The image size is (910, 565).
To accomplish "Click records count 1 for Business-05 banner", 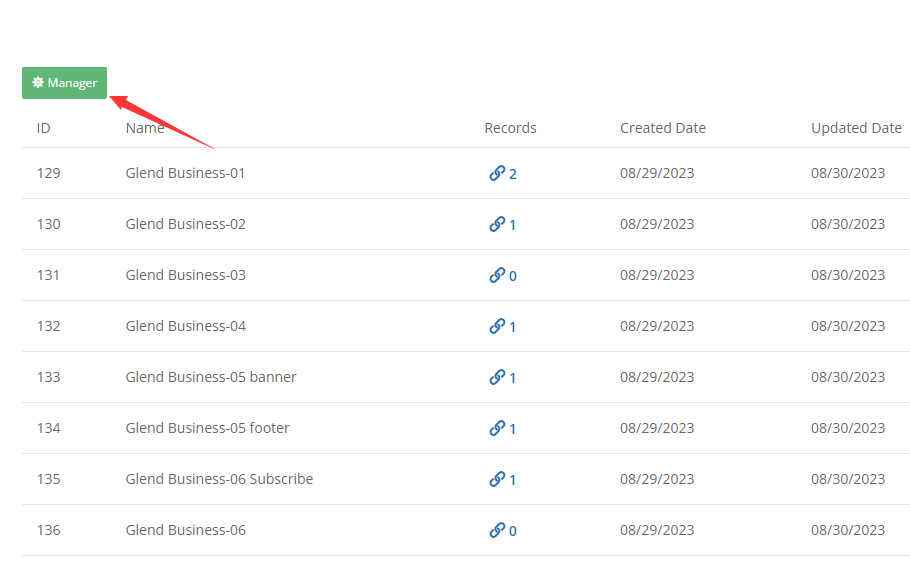I will tap(512, 378).
